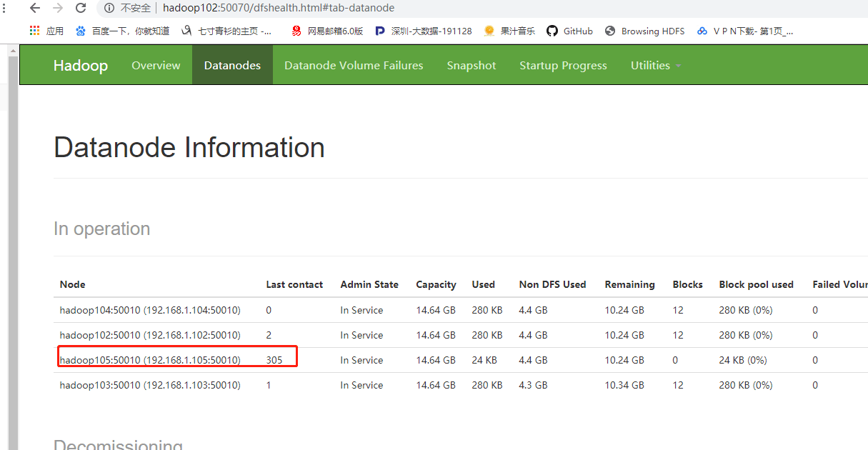Image resolution: width=868 pixels, height=450 pixels.
Task: Open the apps grid bookmark icon
Action: pyautogui.click(x=34, y=31)
